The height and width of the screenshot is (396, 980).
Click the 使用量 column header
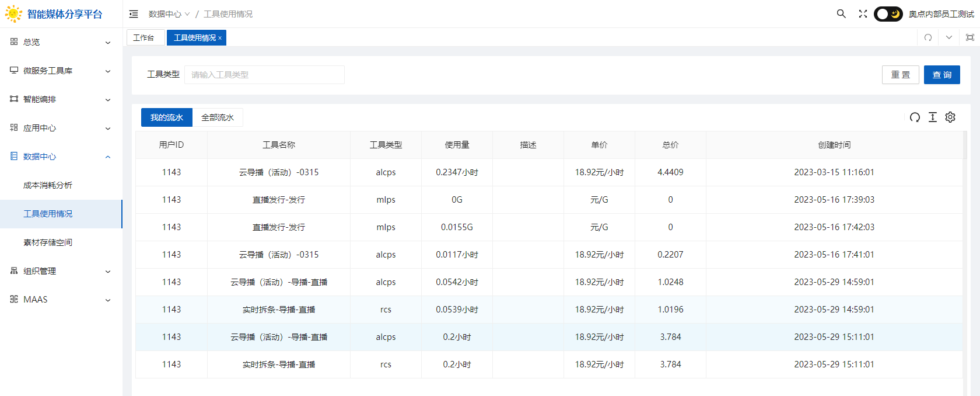457,145
